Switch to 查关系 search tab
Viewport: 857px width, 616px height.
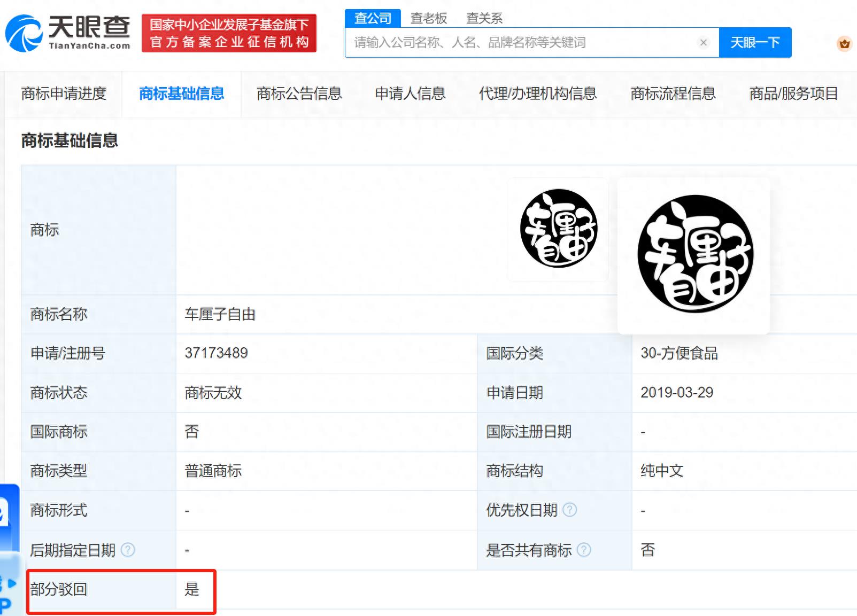tap(484, 18)
